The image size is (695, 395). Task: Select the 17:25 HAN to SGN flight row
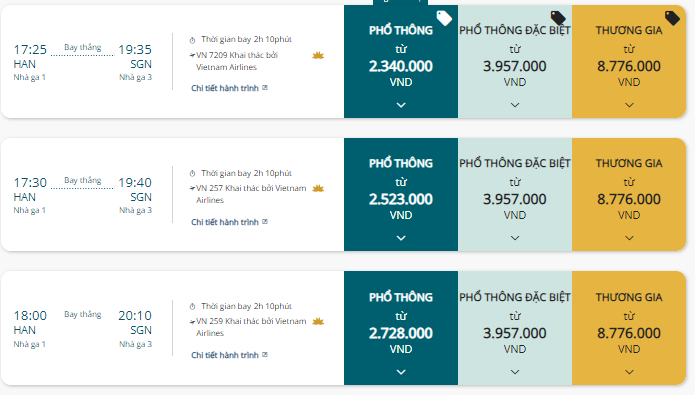coord(172,62)
